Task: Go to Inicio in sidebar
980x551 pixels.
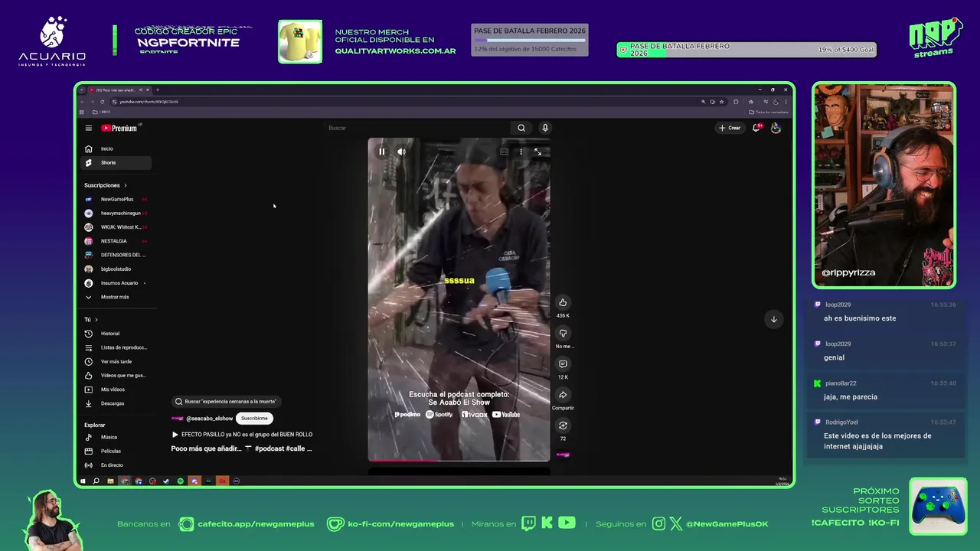Action: pyautogui.click(x=116, y=148)
